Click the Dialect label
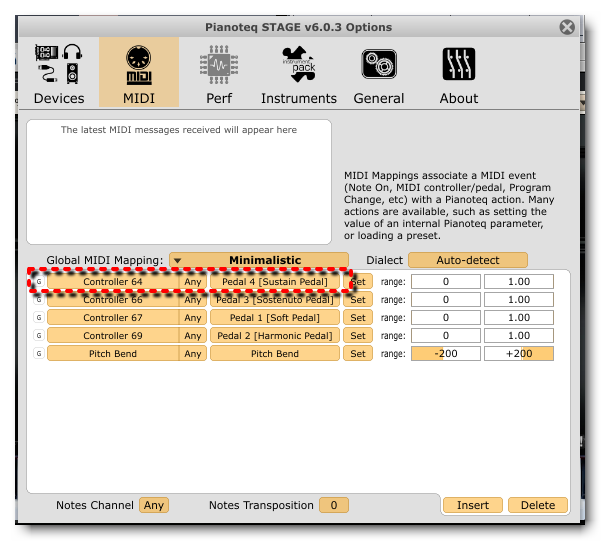This screenshot has width=612, height=552. [384, 260]
